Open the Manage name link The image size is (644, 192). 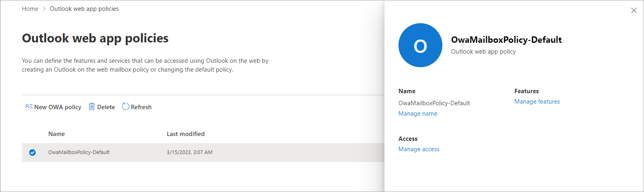(418, 114)
